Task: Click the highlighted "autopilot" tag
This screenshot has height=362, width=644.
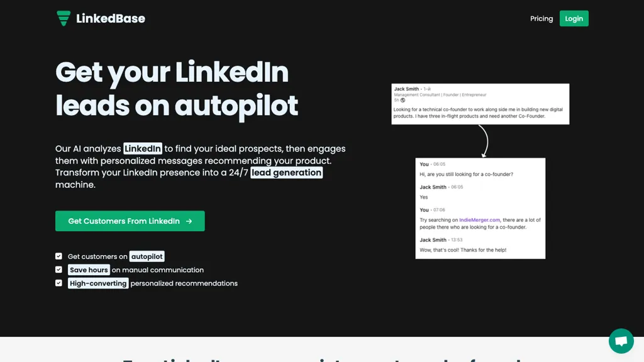Action: coord(147,256)
